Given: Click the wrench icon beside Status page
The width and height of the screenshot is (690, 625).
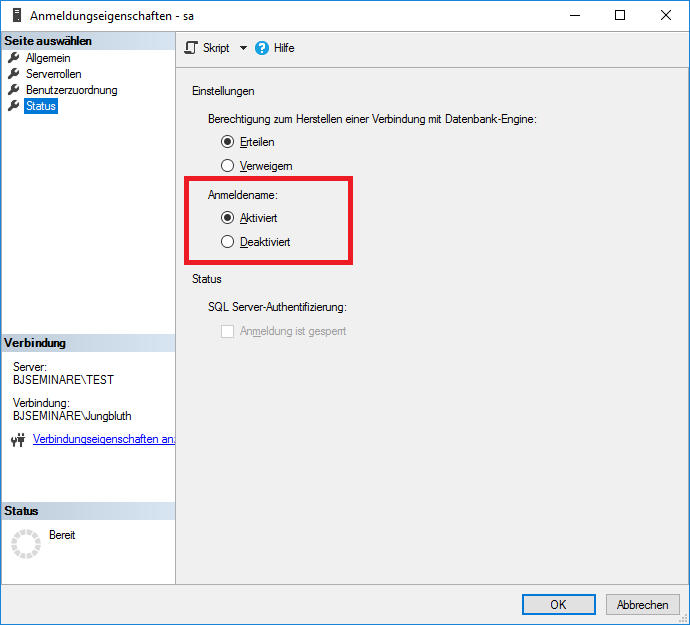Looking at the screenshot, I should pos(14,106).
